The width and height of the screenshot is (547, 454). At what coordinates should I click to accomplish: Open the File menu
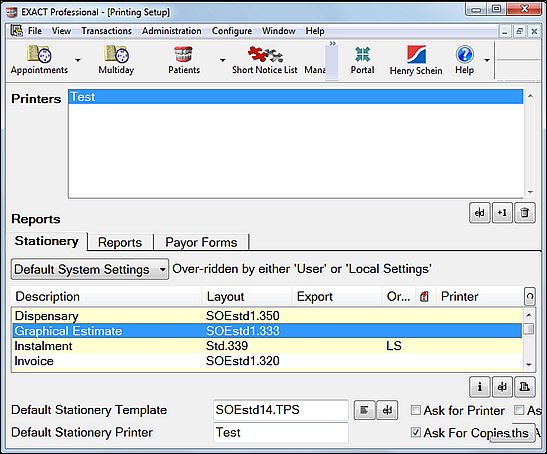tap(35, 31)
